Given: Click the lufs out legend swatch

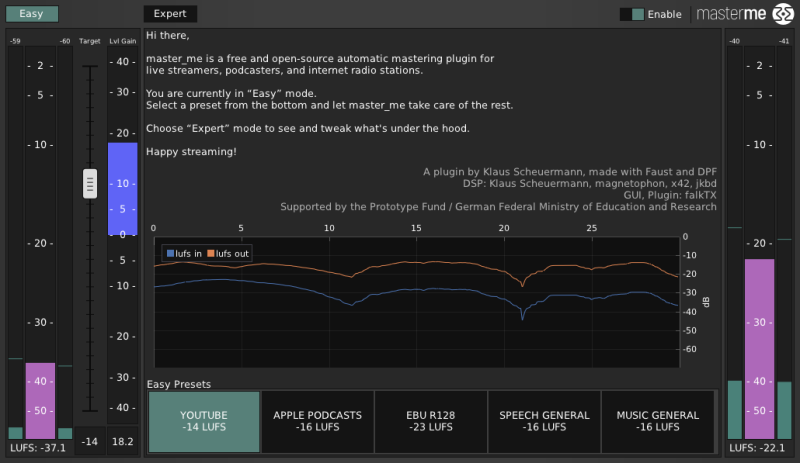Looking at the screenshot, I should (x=213, y=254).
